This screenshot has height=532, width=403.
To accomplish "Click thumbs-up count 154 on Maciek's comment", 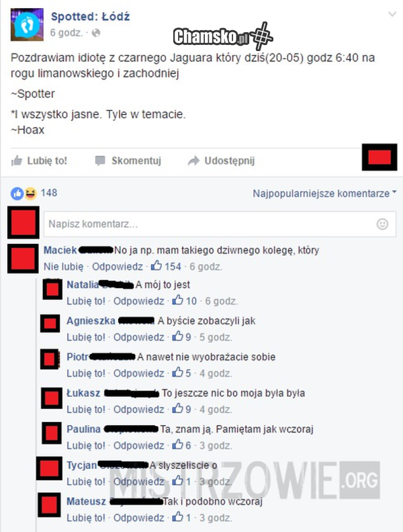I will (166, 267).
